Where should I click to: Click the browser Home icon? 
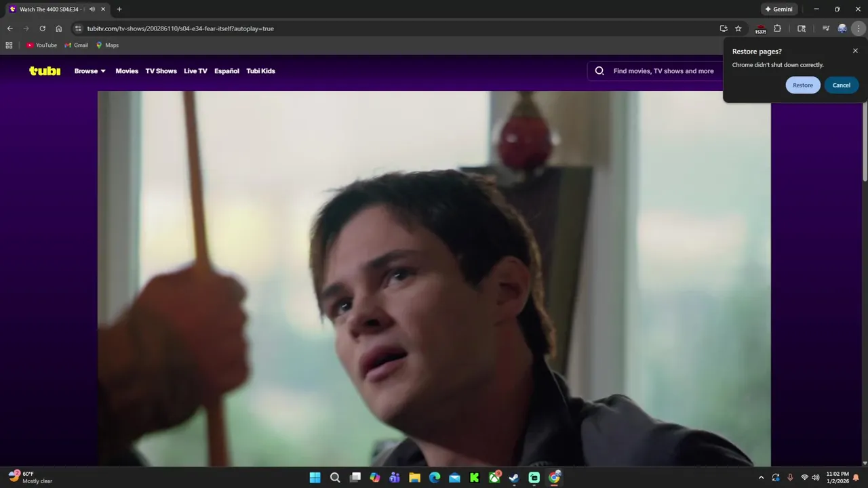[58, 28]
